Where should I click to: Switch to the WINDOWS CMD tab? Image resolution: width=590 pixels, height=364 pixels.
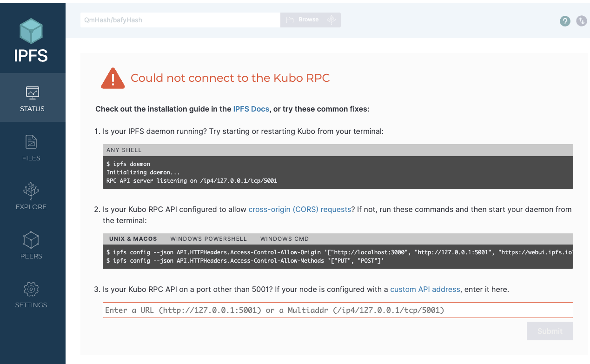click(284, 238)
